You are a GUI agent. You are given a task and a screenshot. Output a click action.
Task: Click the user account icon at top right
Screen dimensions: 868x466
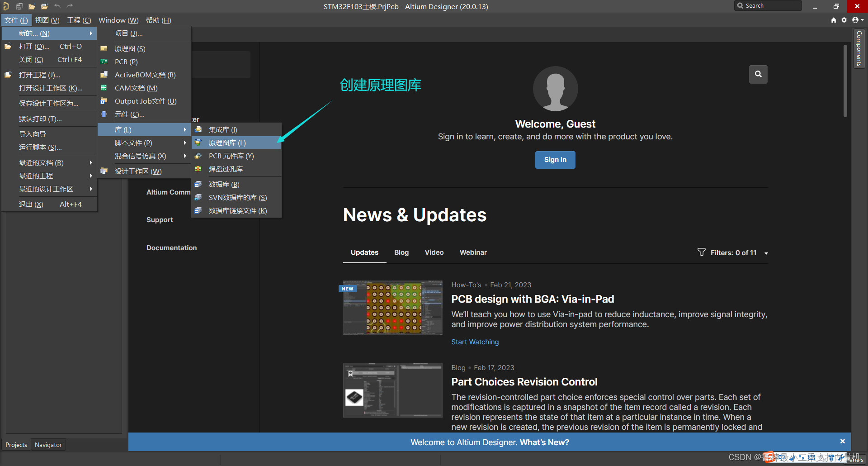855,20
